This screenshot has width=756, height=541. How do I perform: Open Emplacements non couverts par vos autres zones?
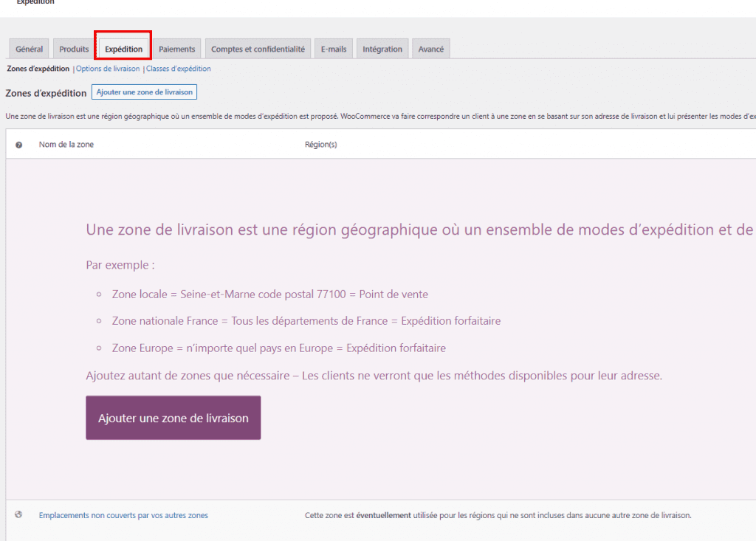(123, 515)
